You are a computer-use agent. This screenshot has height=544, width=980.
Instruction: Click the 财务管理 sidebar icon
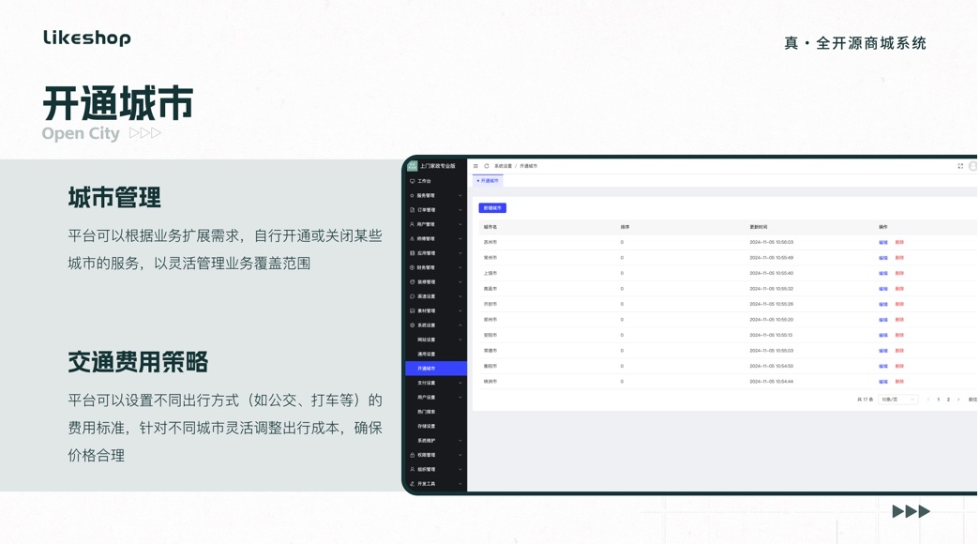(x=413, y=267)
